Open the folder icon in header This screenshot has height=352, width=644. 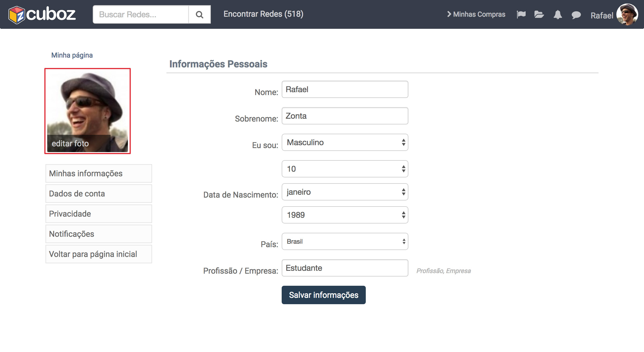(x=539, y=14)
